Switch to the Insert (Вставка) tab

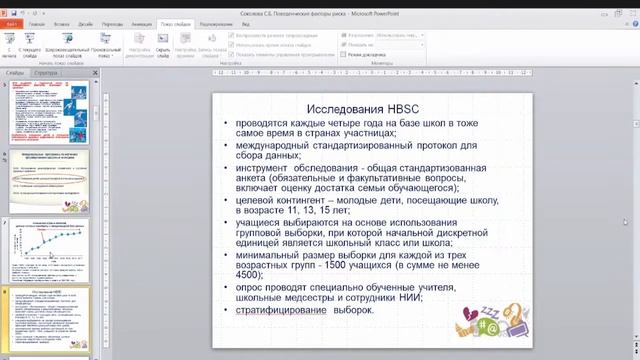(x=62, y=24)
